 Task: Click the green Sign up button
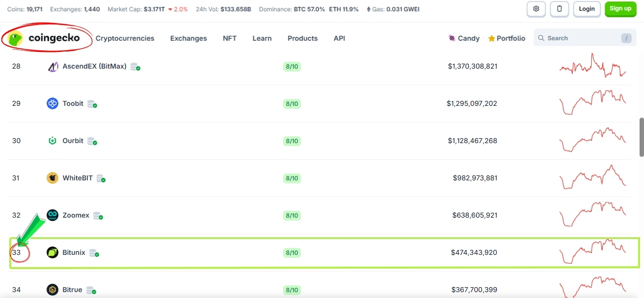[620, 9]
